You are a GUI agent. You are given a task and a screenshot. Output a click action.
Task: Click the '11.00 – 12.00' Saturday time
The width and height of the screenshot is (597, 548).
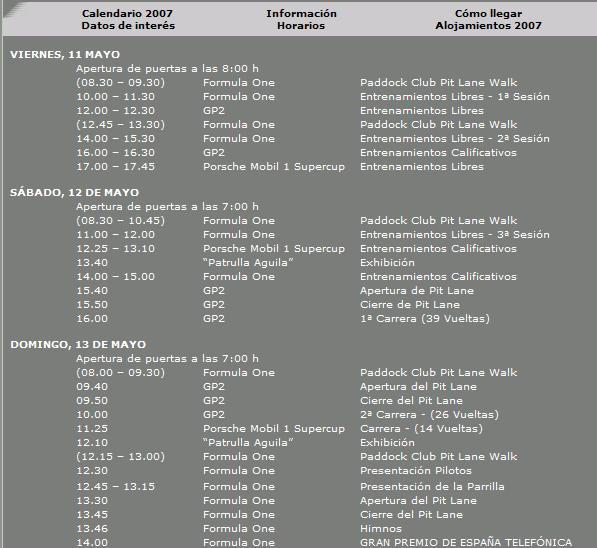click(116, 234)
